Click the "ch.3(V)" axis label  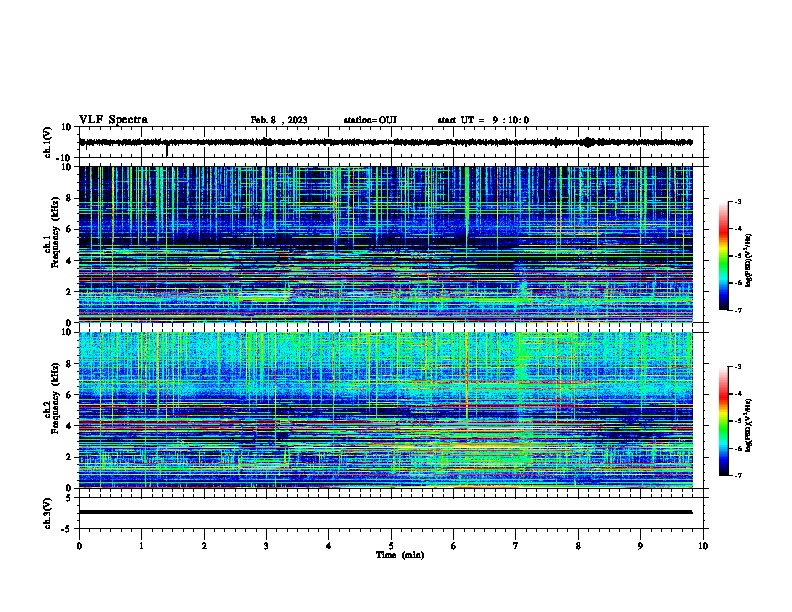tap(48, 513)
